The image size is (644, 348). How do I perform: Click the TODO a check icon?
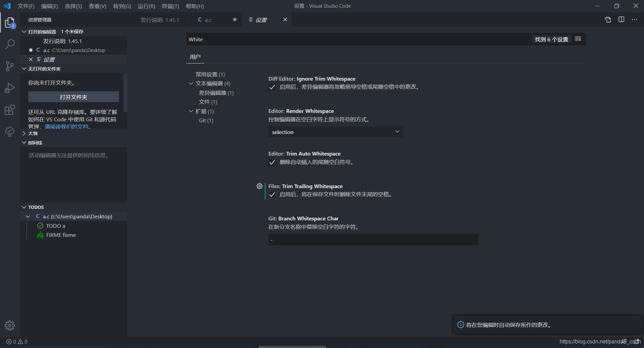click(40, 226)
